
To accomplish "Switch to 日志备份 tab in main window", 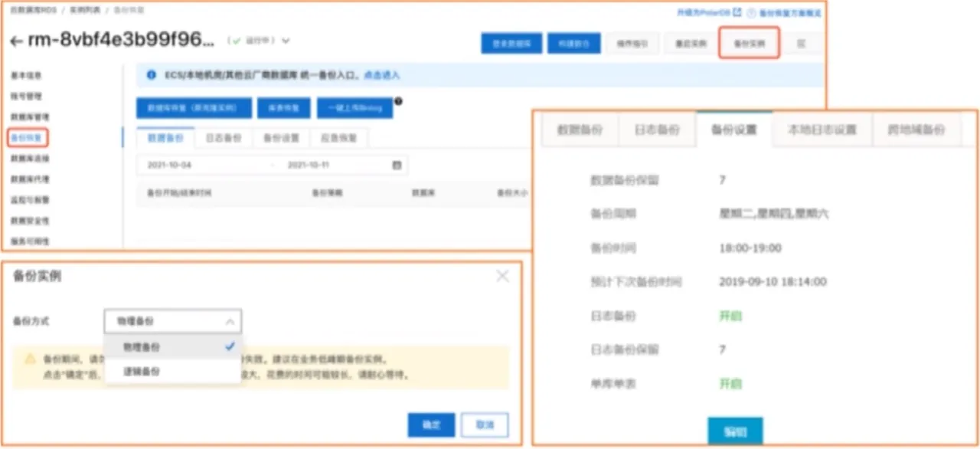I will tap(223, 138).
